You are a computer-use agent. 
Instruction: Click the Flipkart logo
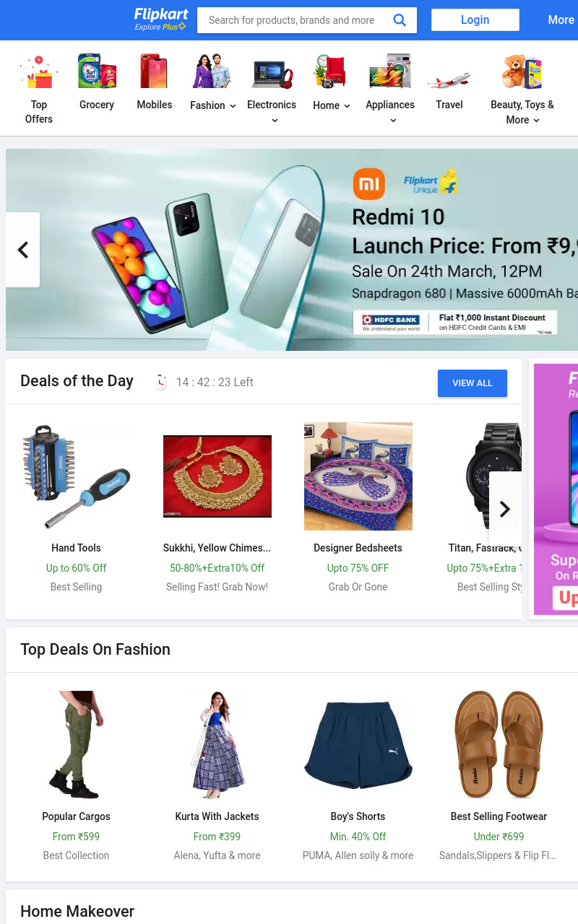[x=160, y=19]
